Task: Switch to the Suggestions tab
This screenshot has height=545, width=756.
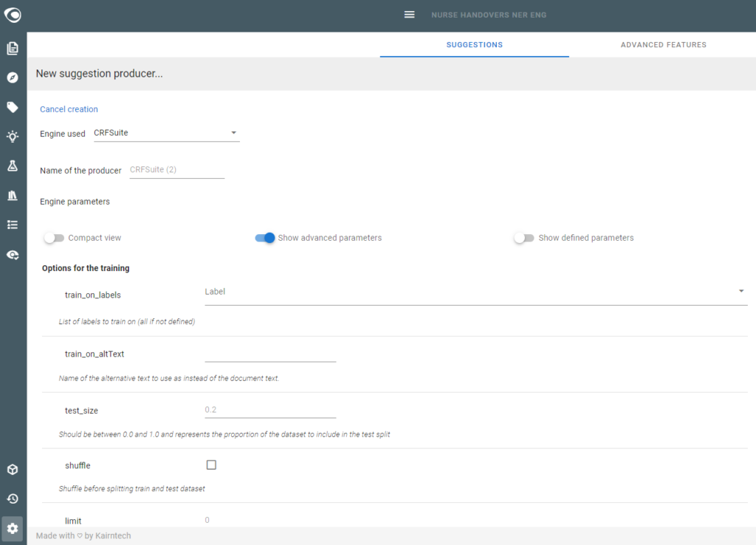Action: point(475,45)
